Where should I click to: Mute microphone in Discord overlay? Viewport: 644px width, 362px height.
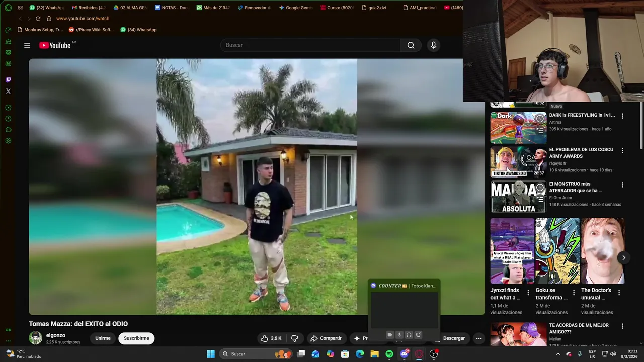[399, 335]
